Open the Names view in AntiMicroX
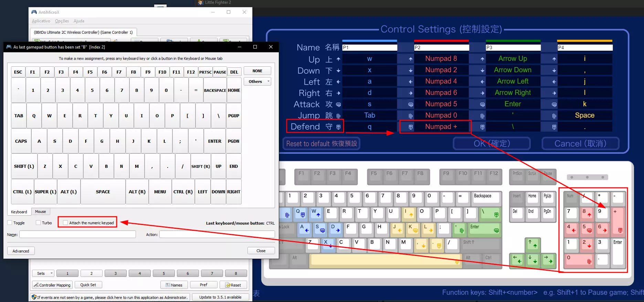 pyautogui.click(x=174, y=285)
